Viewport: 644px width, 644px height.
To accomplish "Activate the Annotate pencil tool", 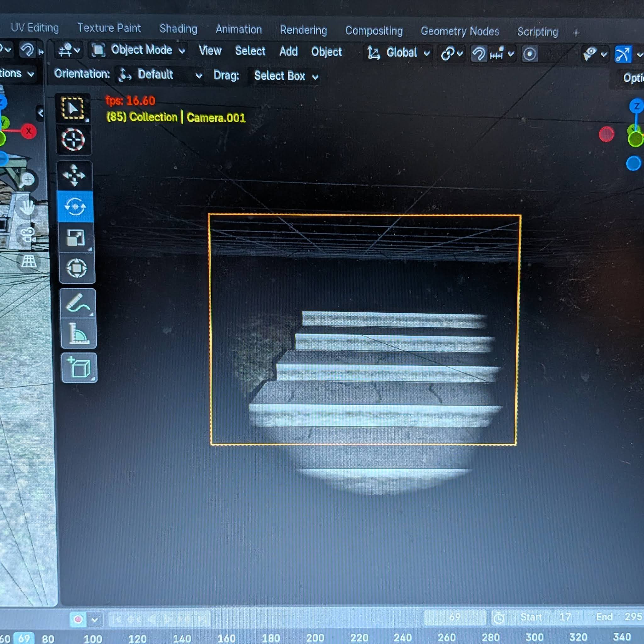I will click(x=78, y=303).
